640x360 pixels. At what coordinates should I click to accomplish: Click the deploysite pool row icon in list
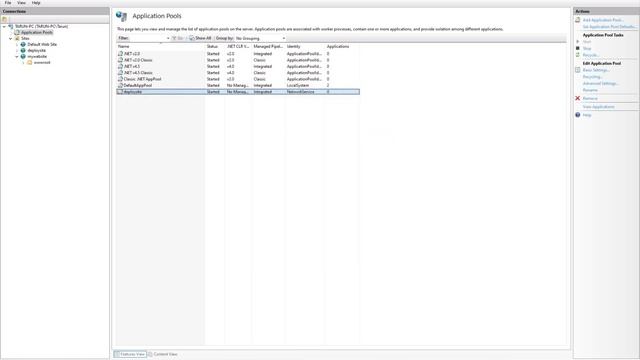(x=120, y=92)
